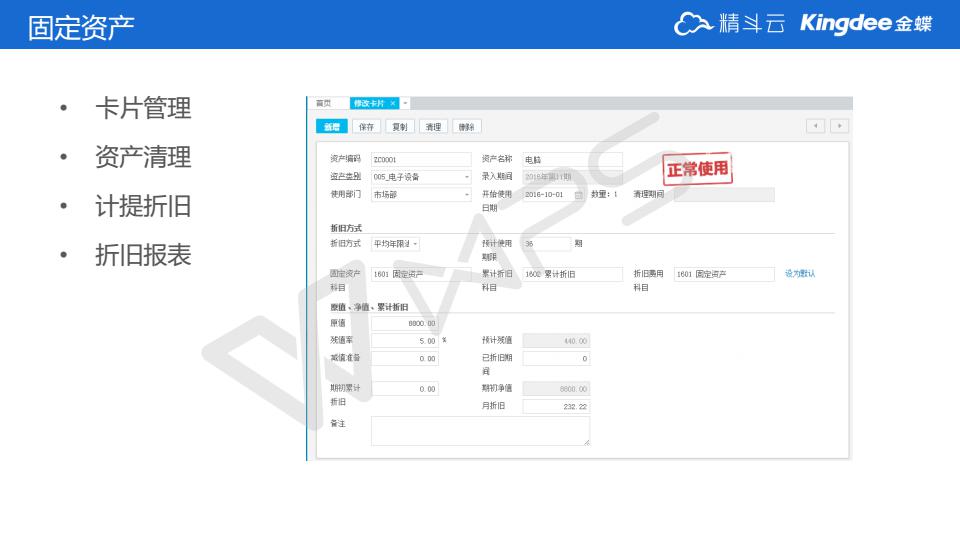Click the next record arrow button
Viewport: 960px width, 540px height.
point(840,126)
